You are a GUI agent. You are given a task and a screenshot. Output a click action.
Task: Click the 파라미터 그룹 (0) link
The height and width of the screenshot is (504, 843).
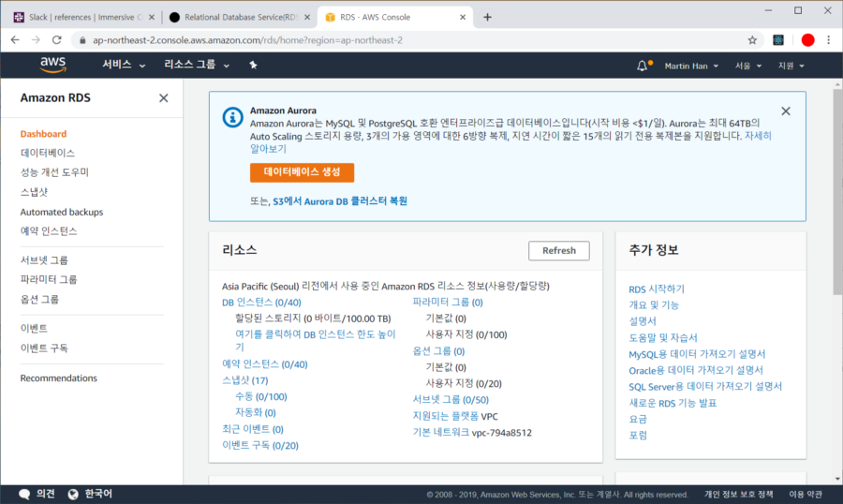448,303
